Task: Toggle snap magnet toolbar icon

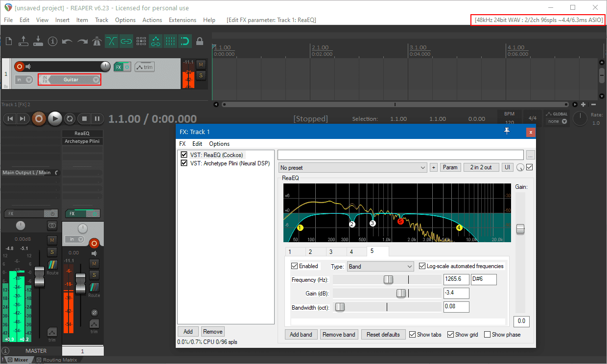Action: pos(185,41)
